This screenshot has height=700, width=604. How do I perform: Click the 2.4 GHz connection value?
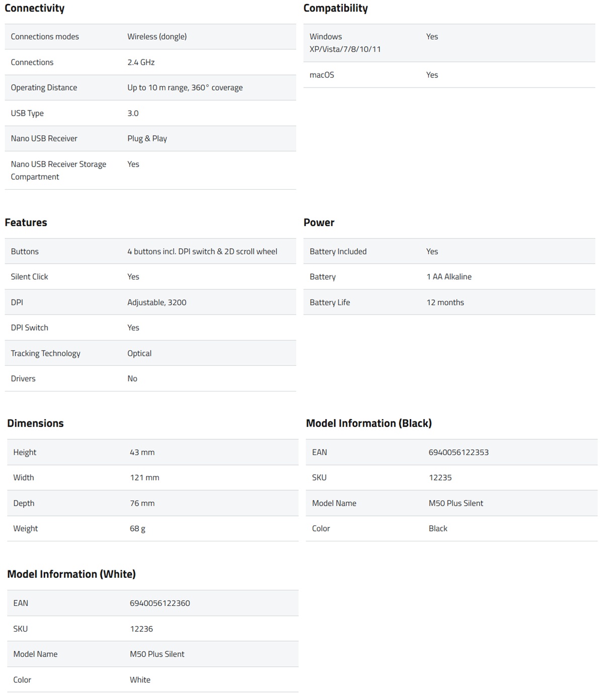141,62
